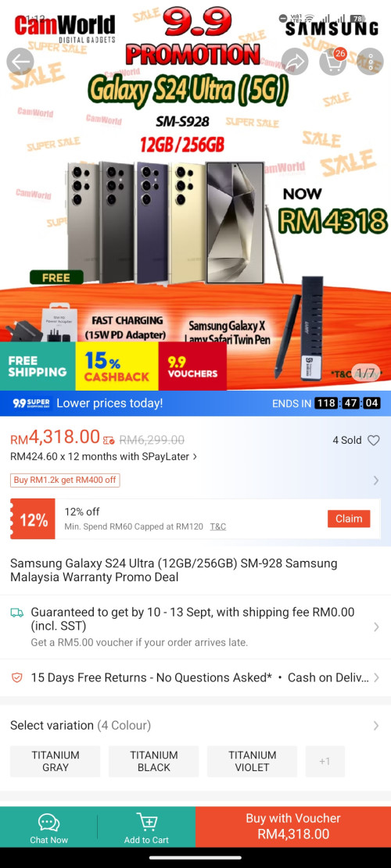The width and height of the screenshot is (391, 868).
Task: Expand the Buy RM1.2k promo chevron
Action: point(376,480)
